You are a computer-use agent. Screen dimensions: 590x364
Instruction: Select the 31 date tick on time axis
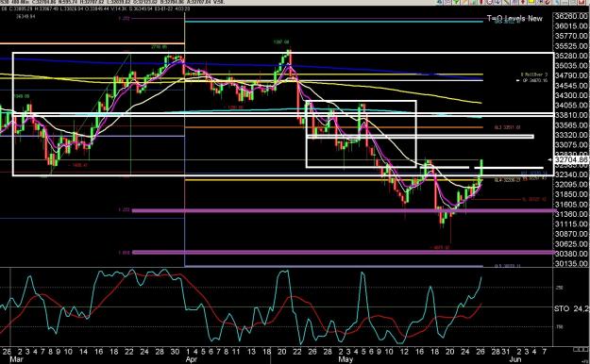pyautogui.click(x=506, y=352)
